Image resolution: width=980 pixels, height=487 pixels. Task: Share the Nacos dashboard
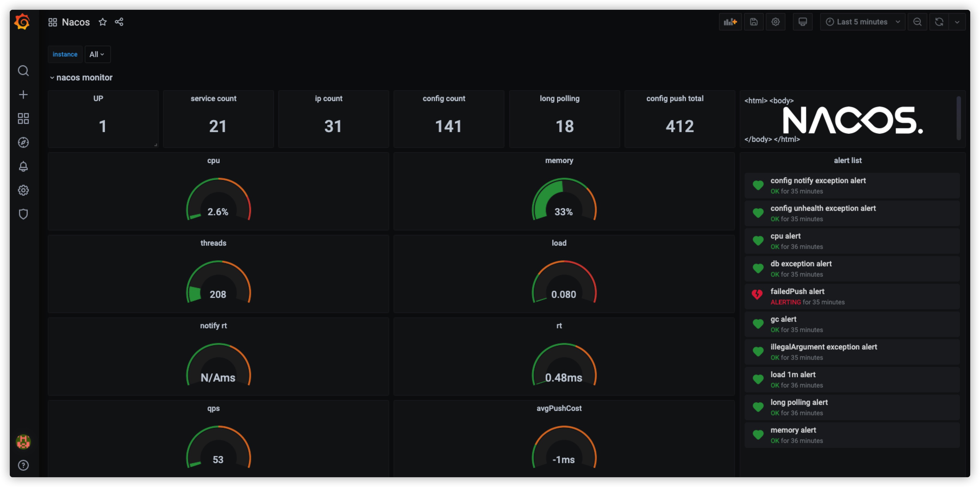click(x=119, y=22)
